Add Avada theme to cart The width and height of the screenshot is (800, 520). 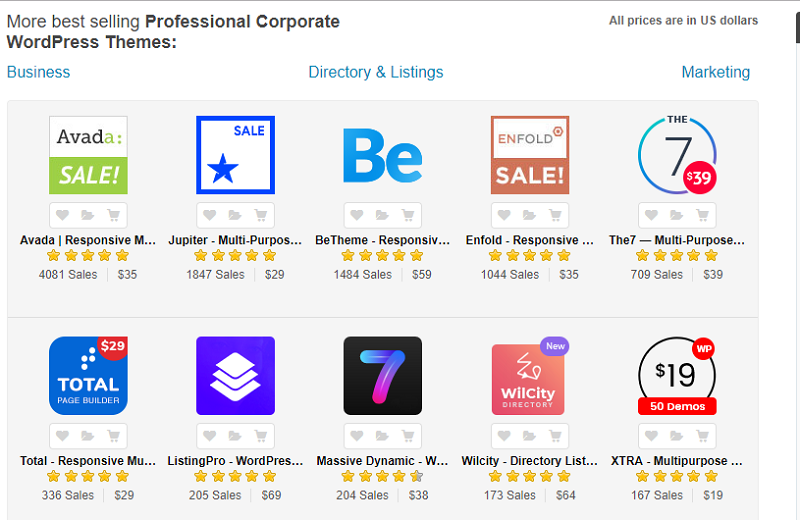coord(113,215)
